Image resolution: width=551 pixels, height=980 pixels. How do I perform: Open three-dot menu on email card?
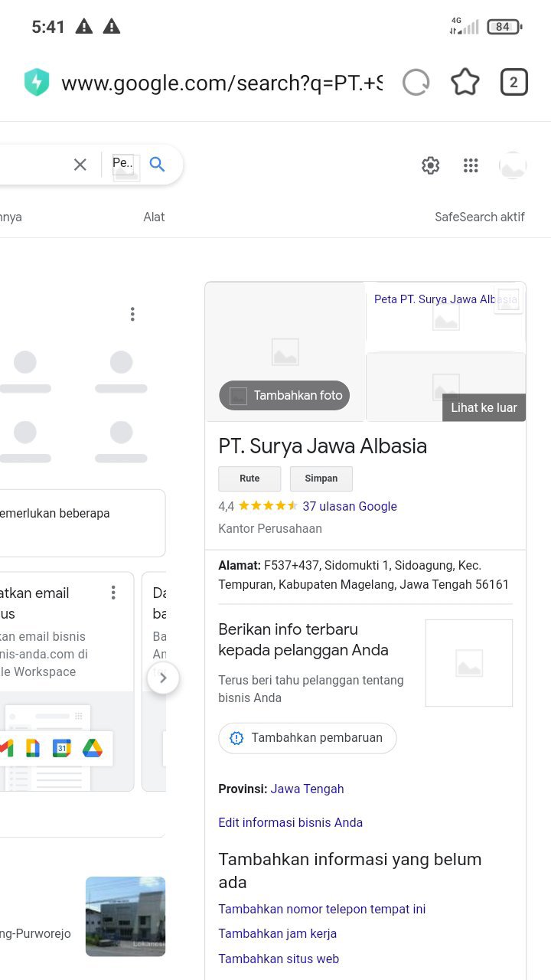113,593
